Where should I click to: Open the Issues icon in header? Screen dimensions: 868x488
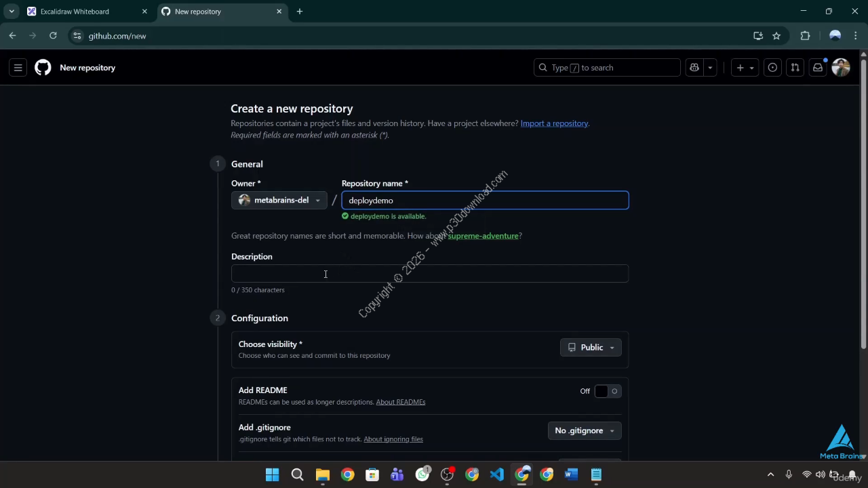point(772,68)
